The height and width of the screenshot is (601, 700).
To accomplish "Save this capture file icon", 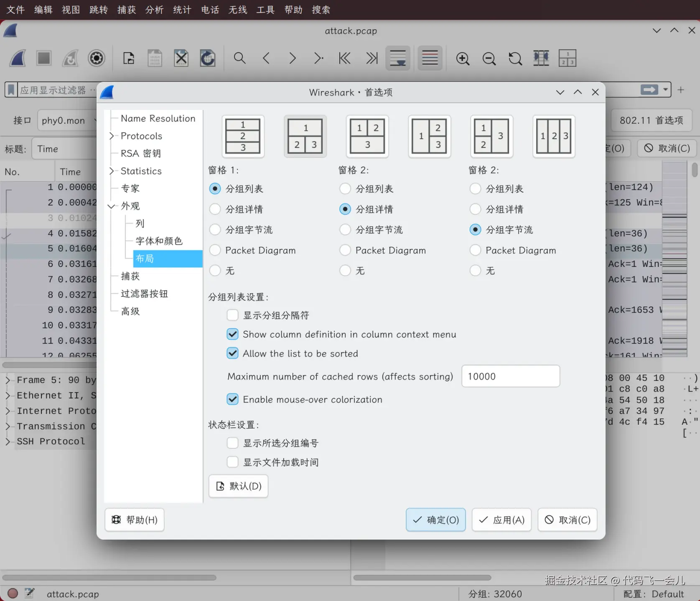I will pyautogui.click(x=155, y=58).
